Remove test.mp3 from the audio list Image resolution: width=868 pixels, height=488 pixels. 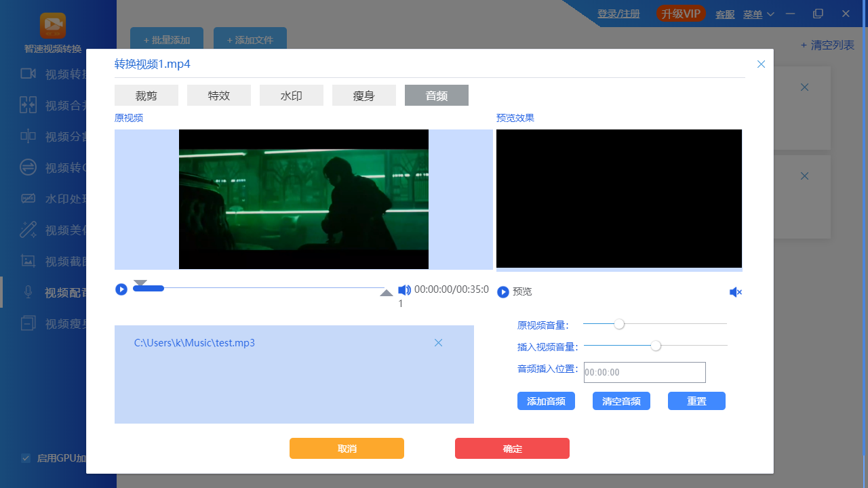pyautogui.click(x=438, y=342)
